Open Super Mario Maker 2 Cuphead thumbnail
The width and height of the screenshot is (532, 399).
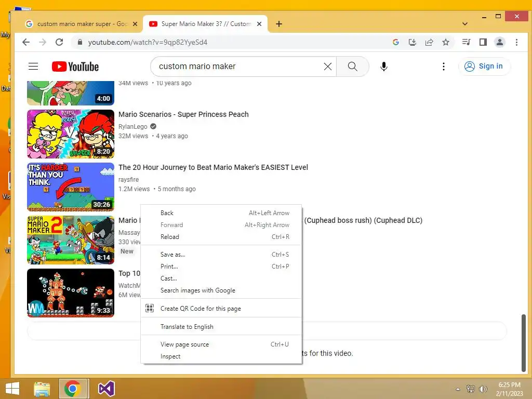(x=71, y=240)
